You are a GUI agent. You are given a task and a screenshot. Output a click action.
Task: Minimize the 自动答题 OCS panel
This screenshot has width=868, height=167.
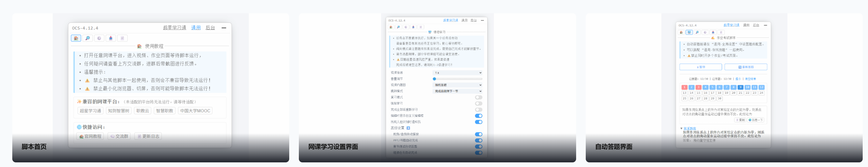(766, 25)
